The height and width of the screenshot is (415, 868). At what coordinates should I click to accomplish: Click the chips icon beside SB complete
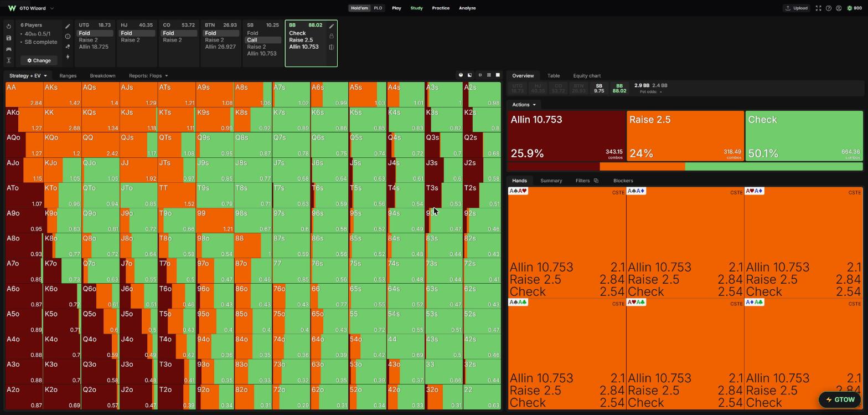[68, 47]
